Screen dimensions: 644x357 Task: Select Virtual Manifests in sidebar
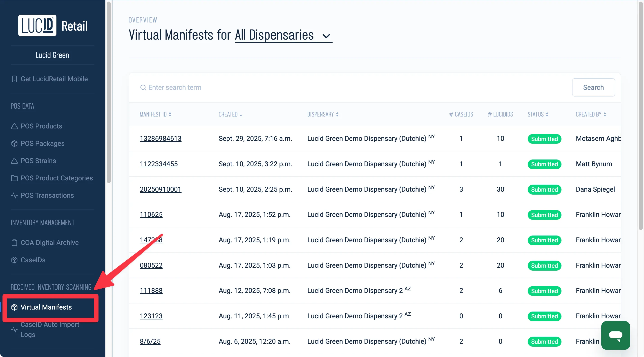(x=46, y=307)
